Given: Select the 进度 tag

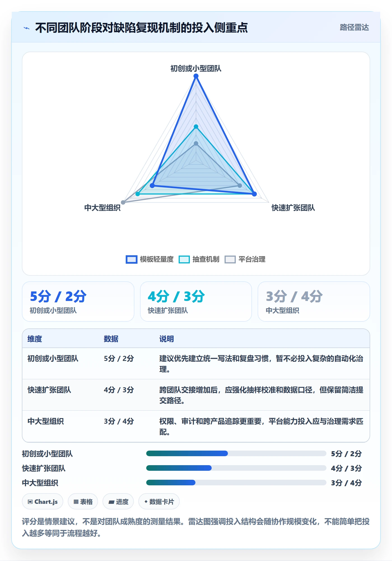Looking at the screenshot, I should coord(118,502).
